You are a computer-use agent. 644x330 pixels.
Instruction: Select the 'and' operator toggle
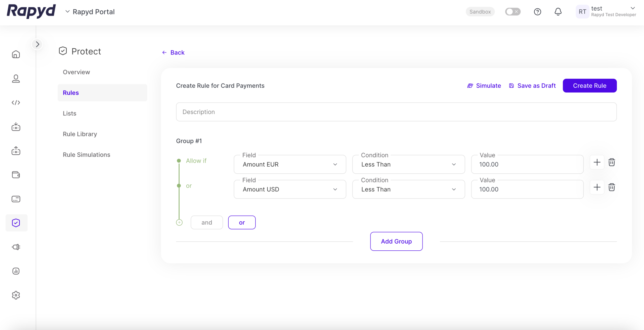(207, 222)
